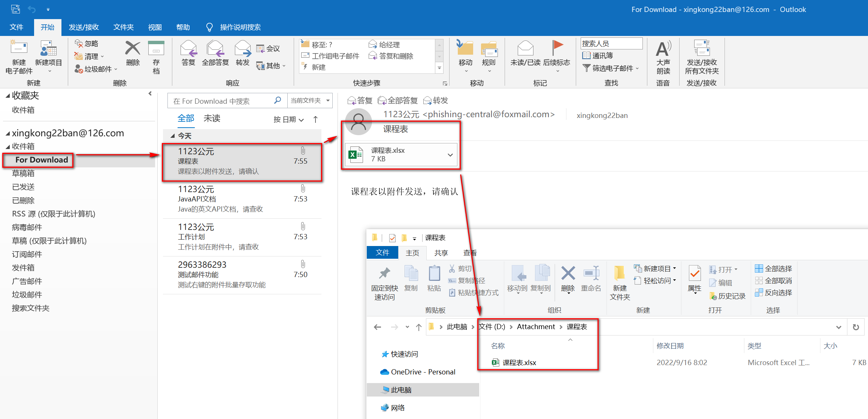Image resolution: width=868 pixels, height=419 pixels.
Task: Read the message aloud (大声朗读)
Action: coord(663,56)
